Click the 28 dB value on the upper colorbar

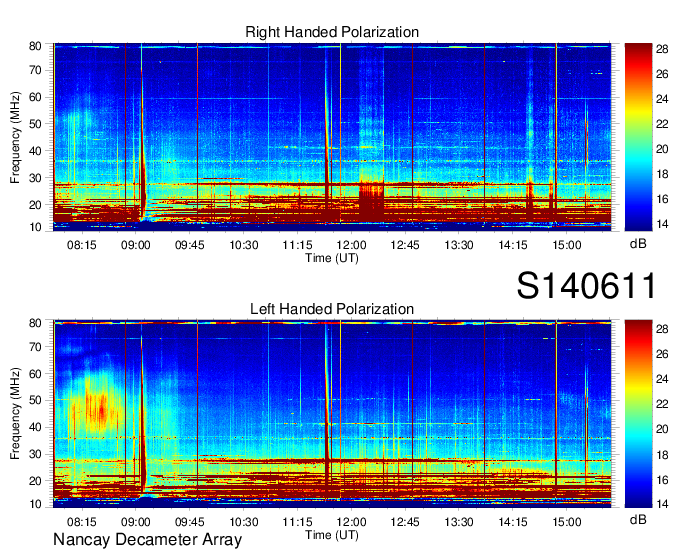(662, 49)
